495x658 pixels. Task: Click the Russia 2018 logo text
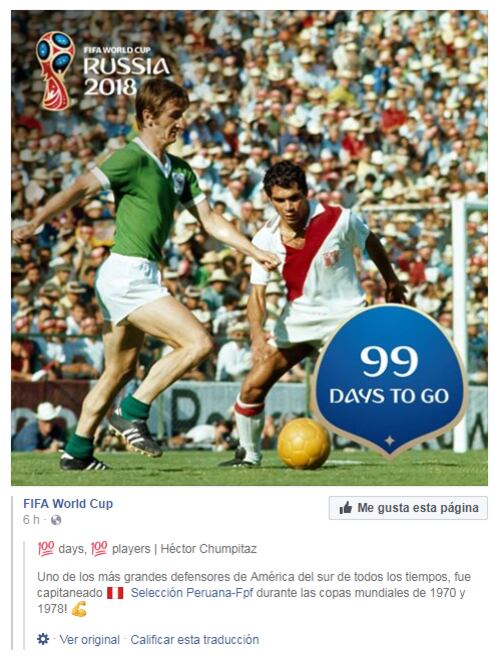click(126, 71)
